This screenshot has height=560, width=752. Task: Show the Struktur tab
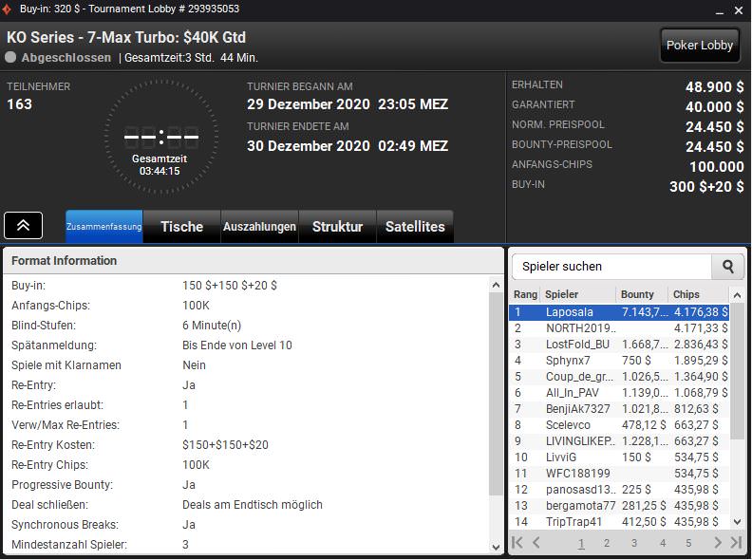tap(337, 227)
